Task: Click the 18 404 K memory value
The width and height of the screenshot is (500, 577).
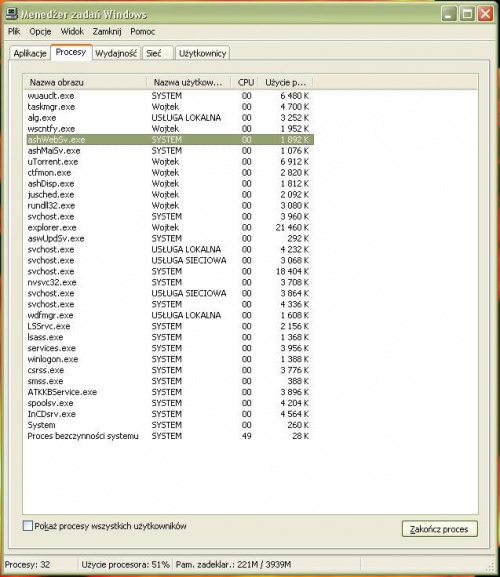Action: pos(292,272)
